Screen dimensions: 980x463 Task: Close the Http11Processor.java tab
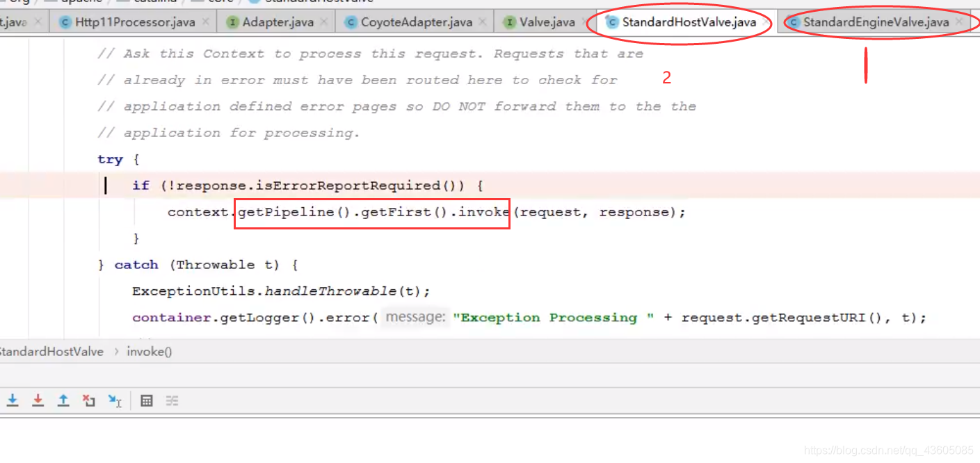(x=206, y=22)
